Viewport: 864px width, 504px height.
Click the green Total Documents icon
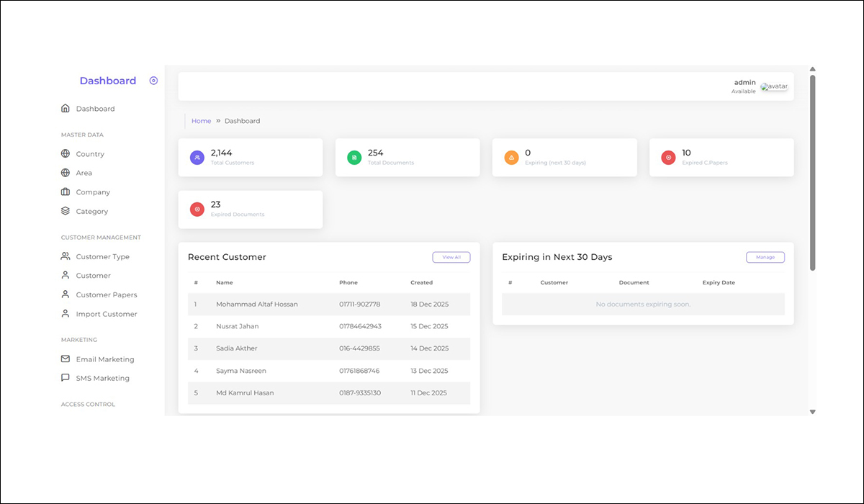coord(354,157)
